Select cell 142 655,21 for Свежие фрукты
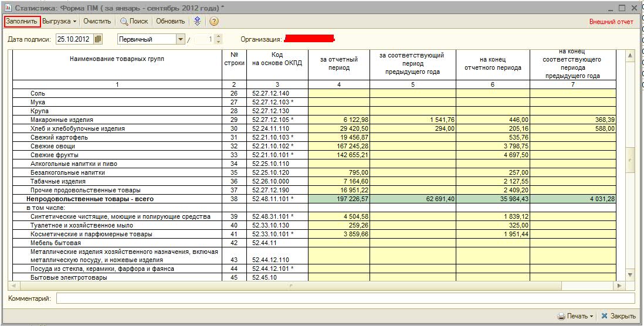The height and width of the screenshot is (326, 644). pyautogui.click(x=339, y=155)
